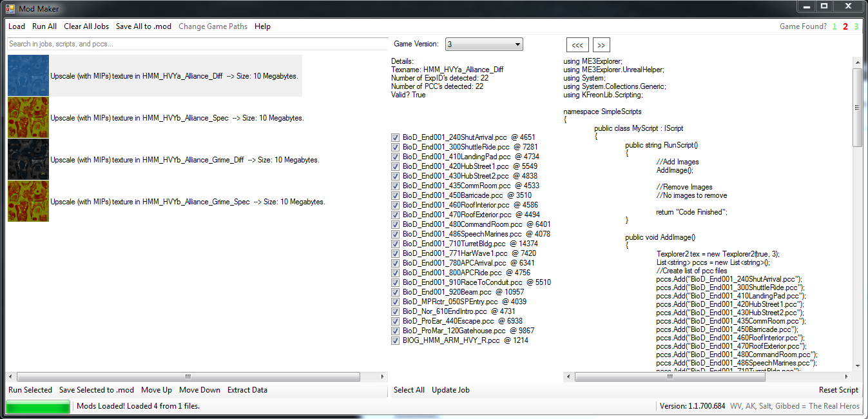Uncheck BioD_End001_240ShutArrival.pcc checkbox
Viewport: 868px width, 419px height.
(x=395, y=137)
